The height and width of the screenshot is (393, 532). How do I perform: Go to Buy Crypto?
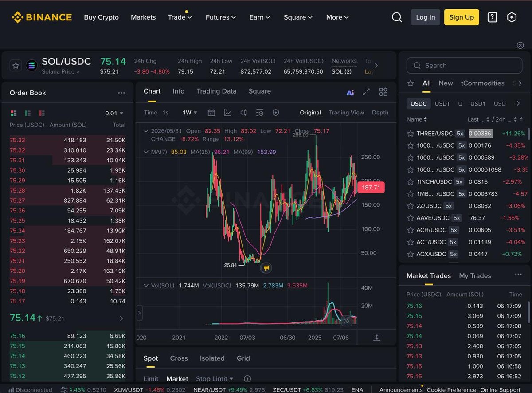tap(102, 17)
